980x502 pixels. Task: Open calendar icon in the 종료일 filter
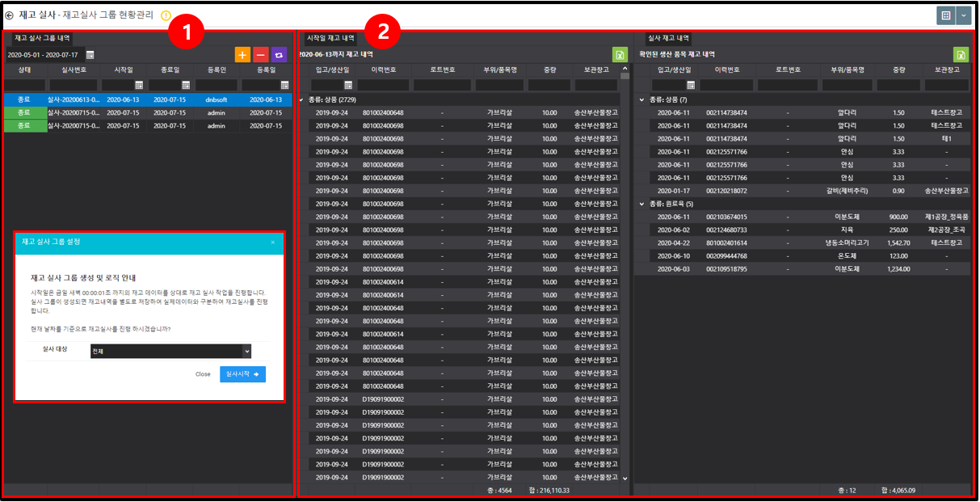coord(186,85)
